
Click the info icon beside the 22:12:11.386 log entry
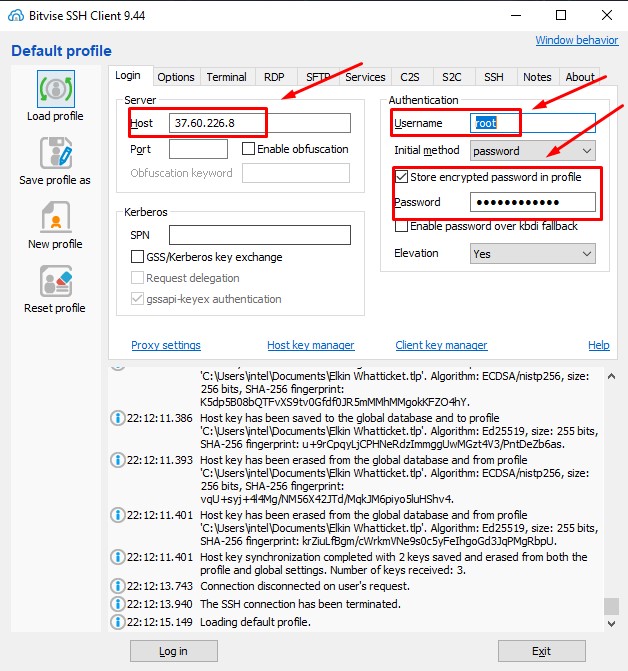pyautogui.click(x=117, y=418)
